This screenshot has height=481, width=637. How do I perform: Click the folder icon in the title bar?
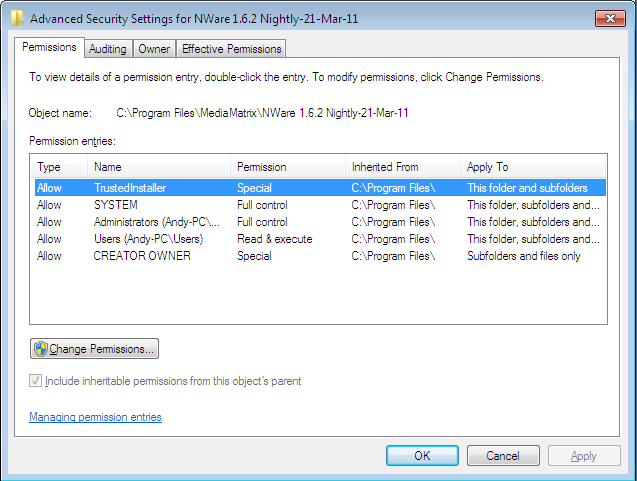pyautogui.click(x=17, y=19)
